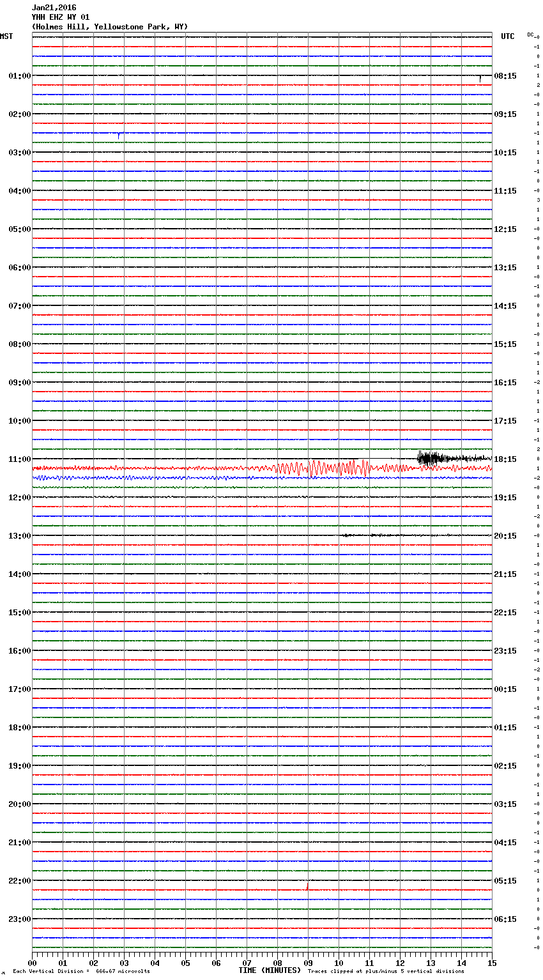
Task: Select the 01:00 MST time label
Action: tap(20, 76)
